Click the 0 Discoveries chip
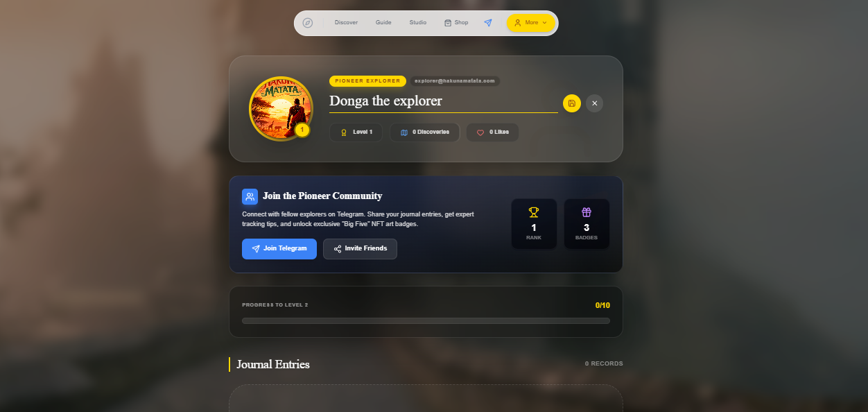Viewport: 868px width, 412px height. [424, 132]
